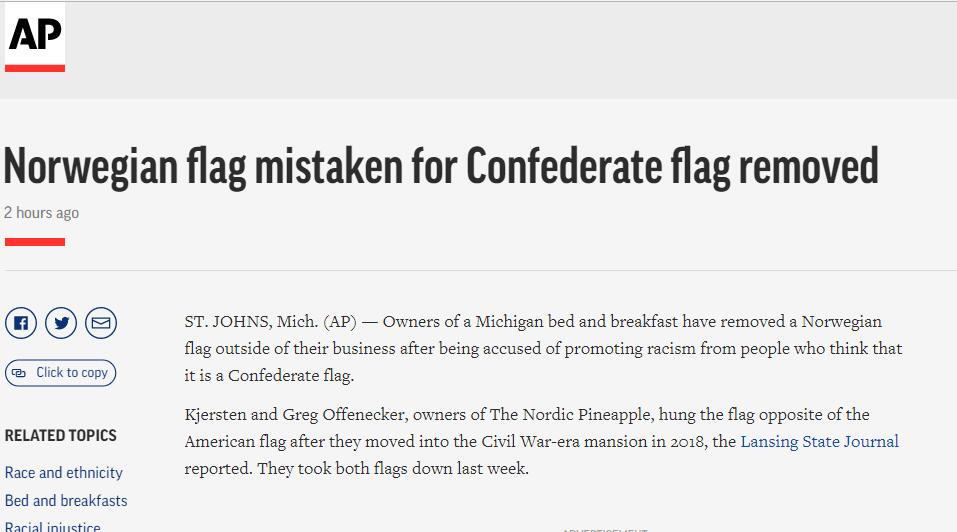Share the article on Twitter
The height and width of the screenshot is (532, 957).
(61, 323)
